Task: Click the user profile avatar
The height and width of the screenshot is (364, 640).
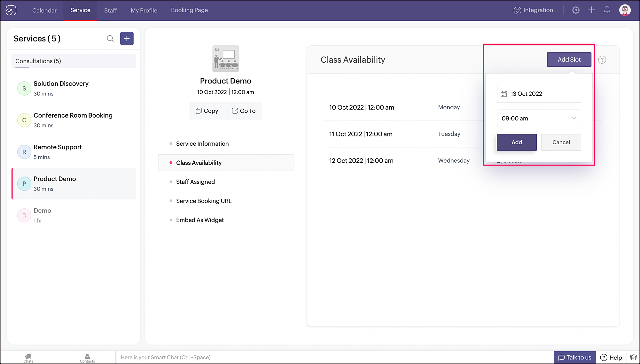Action: (x=625, y=10)
